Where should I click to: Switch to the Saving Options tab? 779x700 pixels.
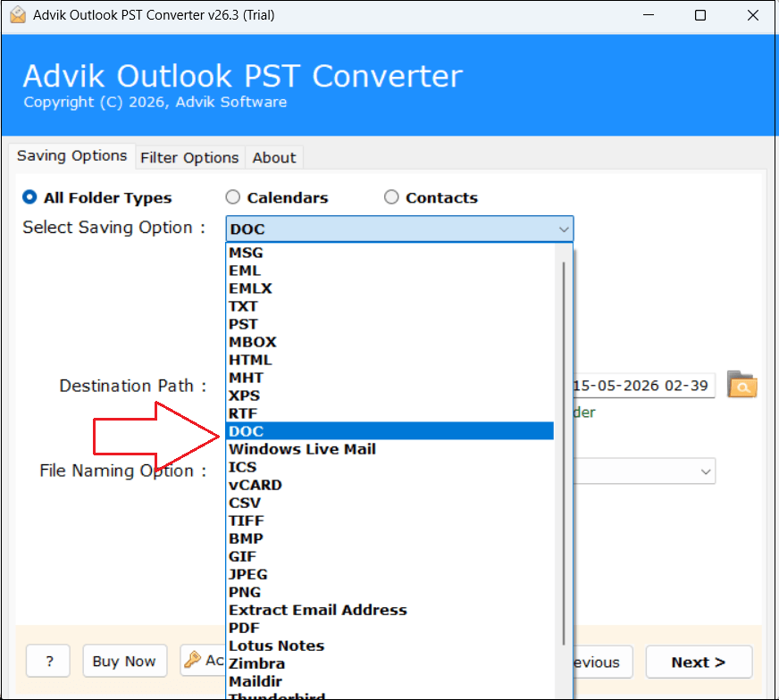point(72,156)
